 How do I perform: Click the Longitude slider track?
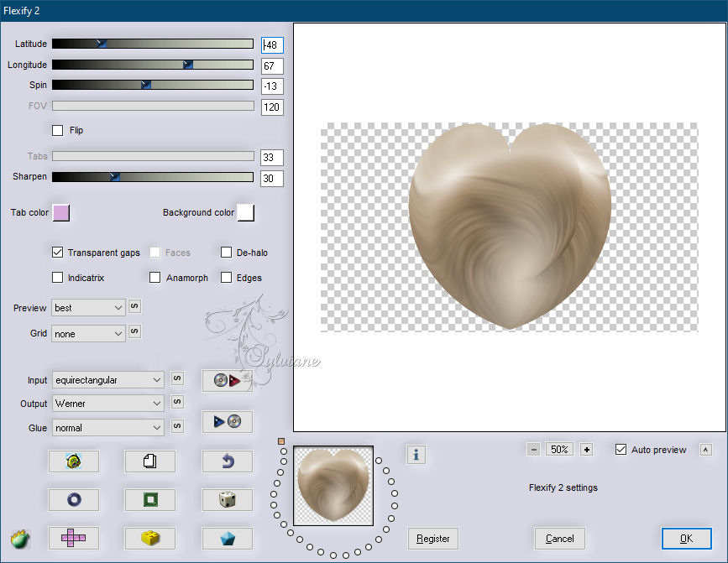(x=153, y=65)
